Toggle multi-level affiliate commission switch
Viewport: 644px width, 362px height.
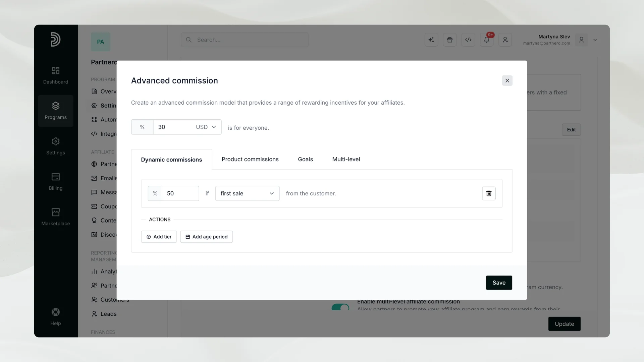pyautogui.click(x=340, y=307)
